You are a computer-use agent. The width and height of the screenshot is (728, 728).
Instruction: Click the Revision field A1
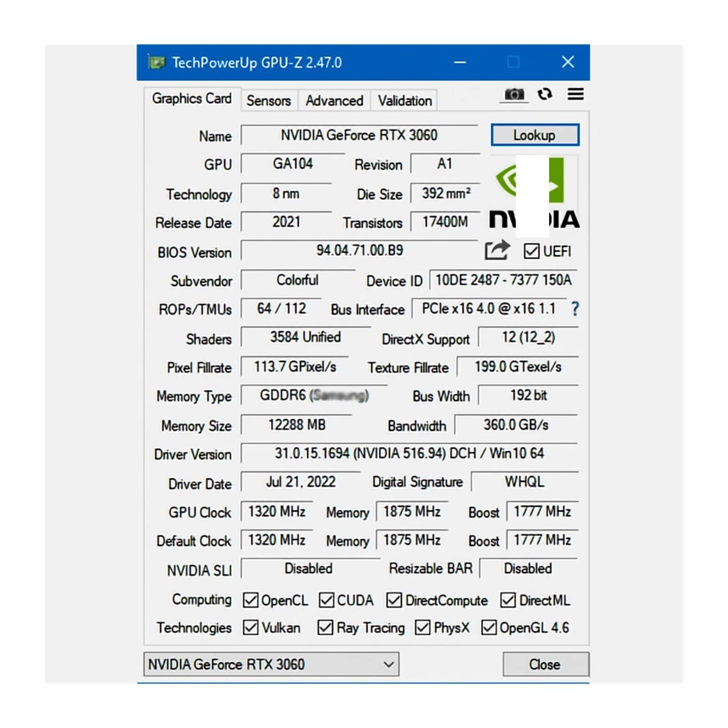(445, 164)
